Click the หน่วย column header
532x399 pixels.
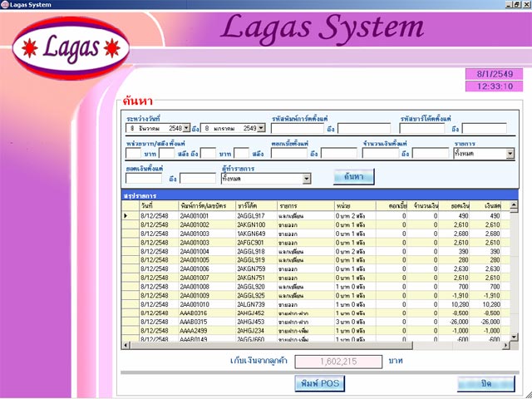(355, 206)
